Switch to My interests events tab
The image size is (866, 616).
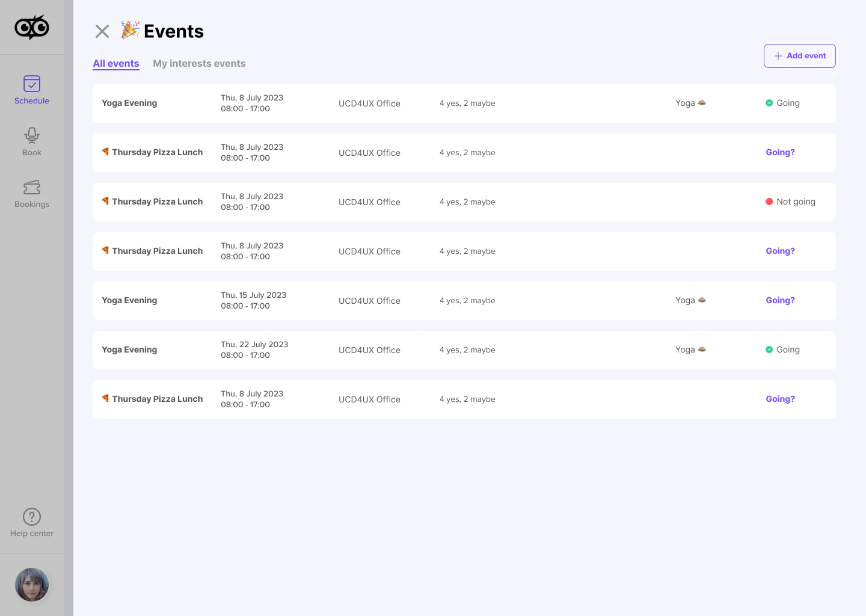coord(199,63)
